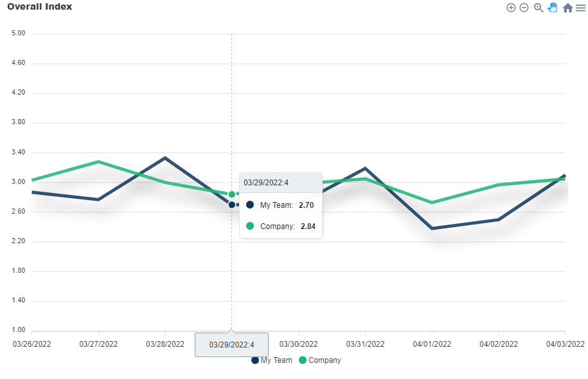Select the highlighted 03/29/2022:4 date box
Viewport: 588px width, 379px height.
231,344
